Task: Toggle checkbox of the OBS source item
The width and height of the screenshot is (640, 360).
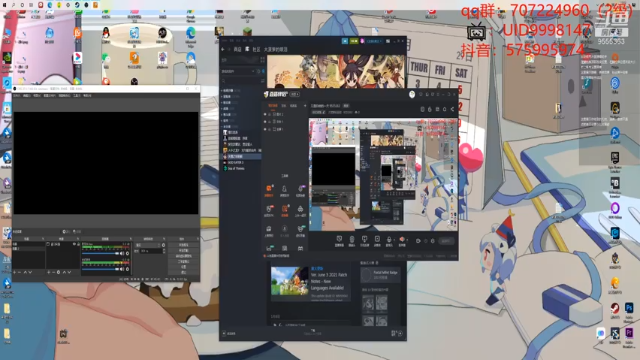Action: click(x=48, y=244)
